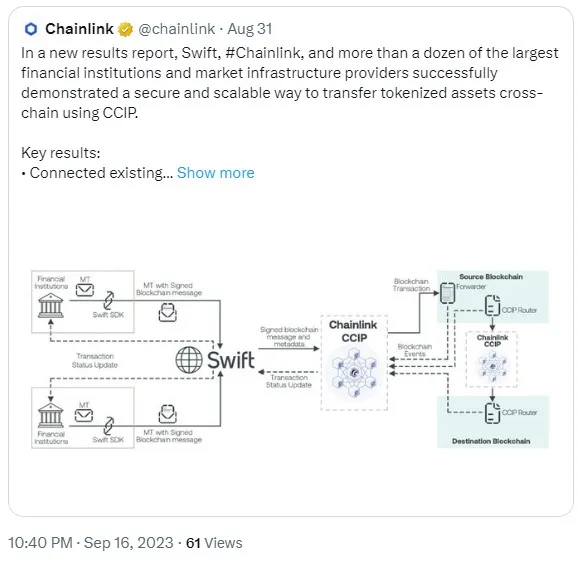Click the gold verified badge

point(125,29)
